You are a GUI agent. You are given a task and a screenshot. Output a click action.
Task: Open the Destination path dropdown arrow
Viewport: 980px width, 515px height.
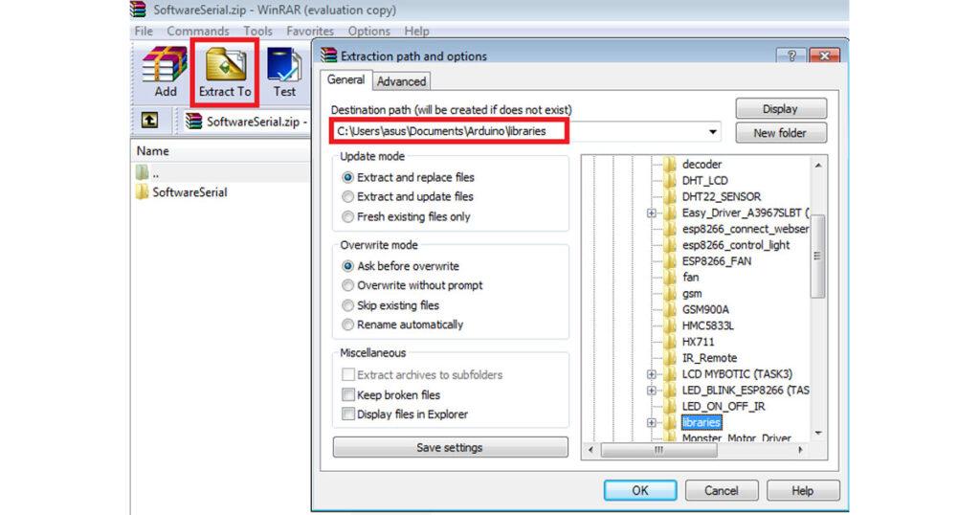[713, 131]
